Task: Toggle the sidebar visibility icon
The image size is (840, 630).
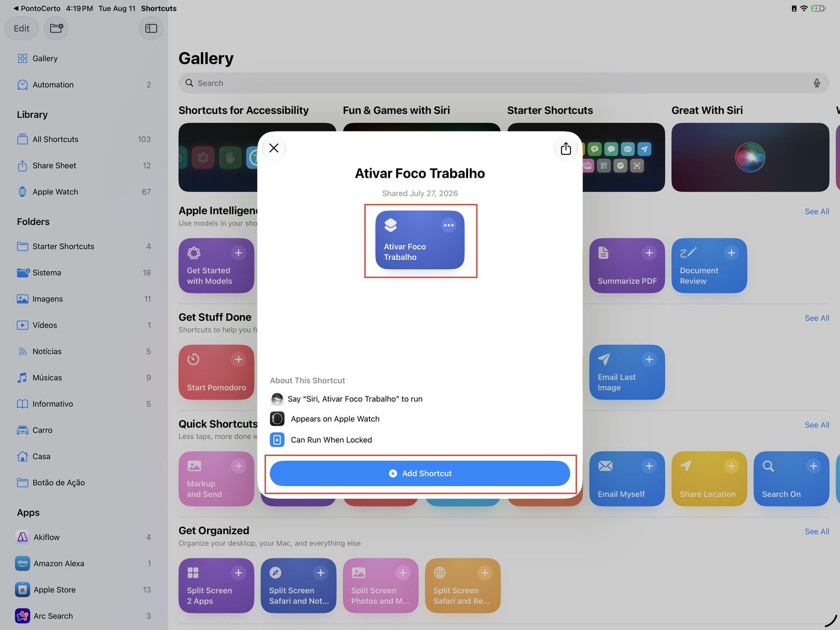Action: 151,28
